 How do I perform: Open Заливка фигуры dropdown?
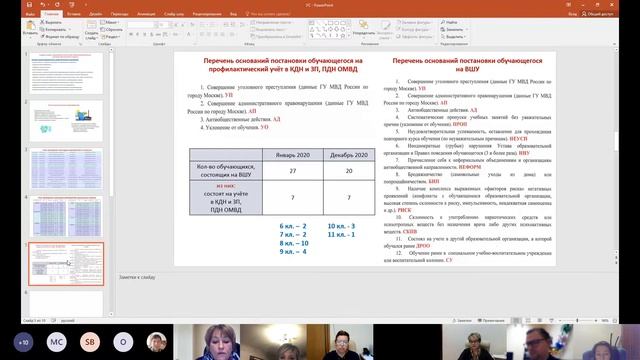point(414,22)
